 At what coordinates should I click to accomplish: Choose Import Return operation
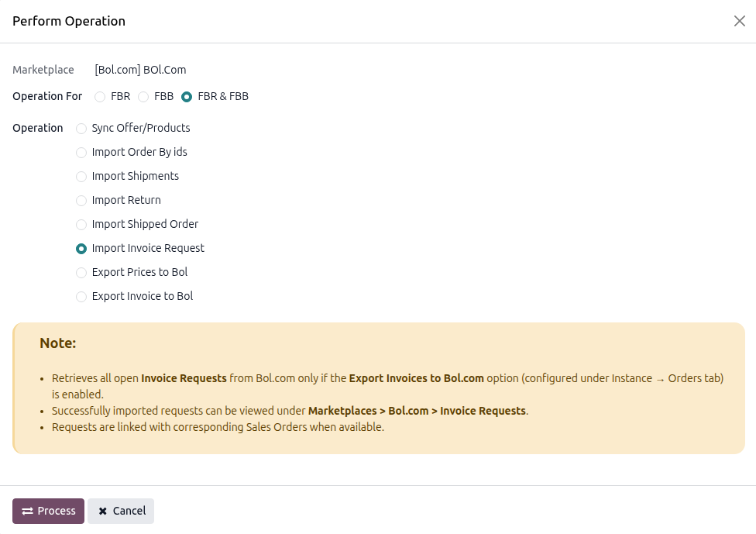[x=81, y=201]
